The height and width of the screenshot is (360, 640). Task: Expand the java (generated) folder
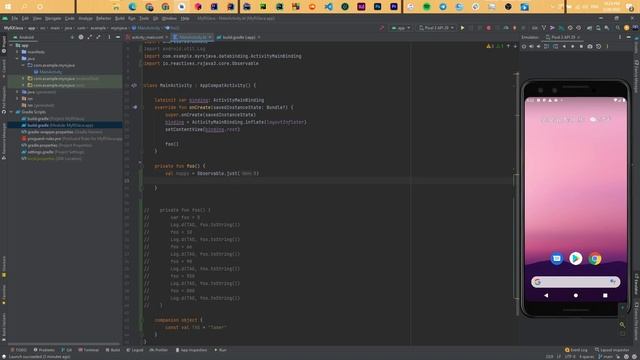click(18, 92)
